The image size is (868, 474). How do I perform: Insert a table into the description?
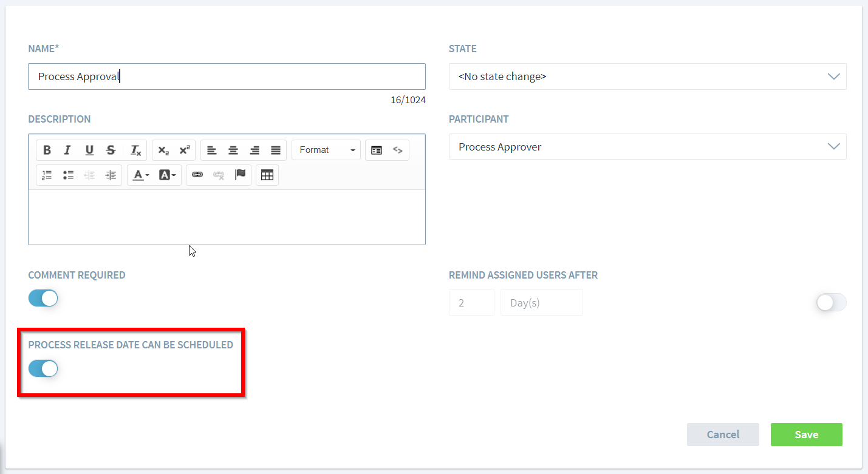[x=267, y=175]
